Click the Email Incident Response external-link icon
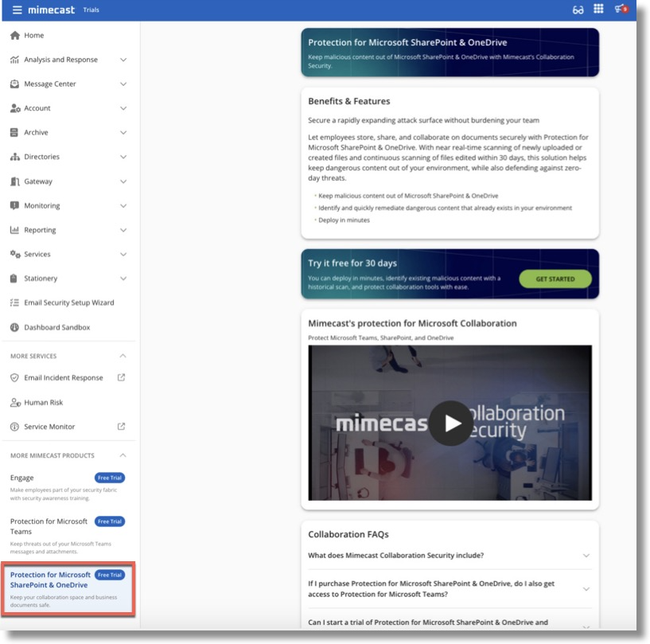The height and width of the screenshot is (644, 650). pyautogui.click(x=121, y=377)
